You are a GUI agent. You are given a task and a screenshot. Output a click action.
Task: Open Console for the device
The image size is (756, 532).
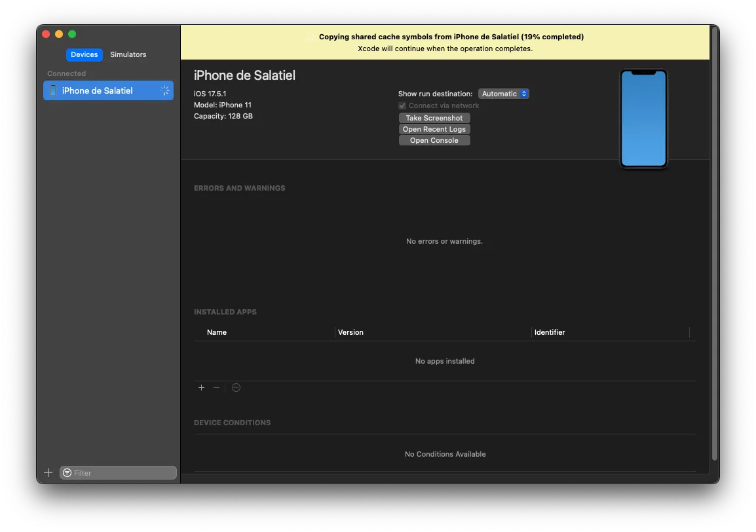pos(434,140)
